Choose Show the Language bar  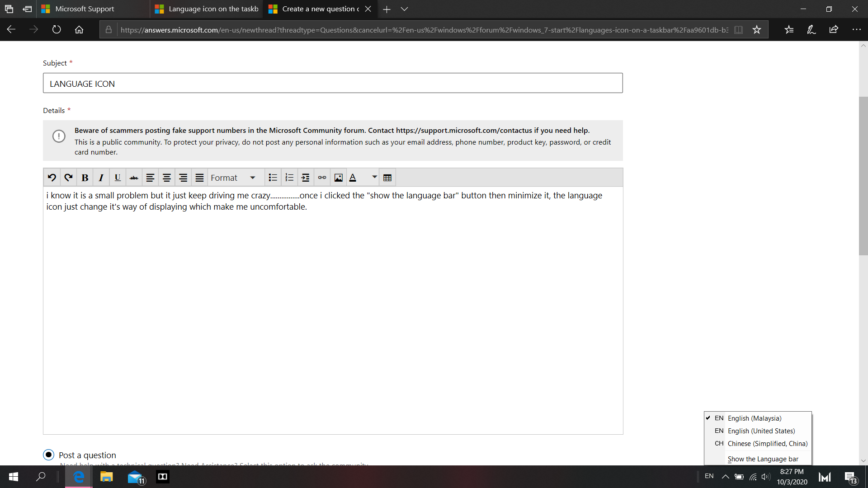(763, 459)
